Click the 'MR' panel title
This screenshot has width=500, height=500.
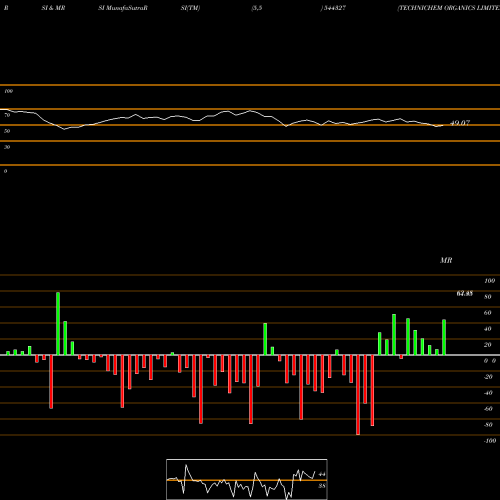point(446,260)
